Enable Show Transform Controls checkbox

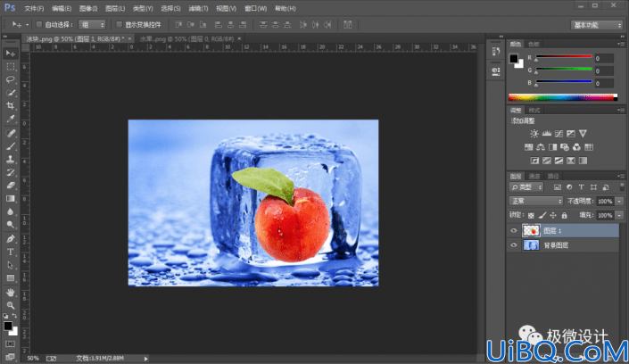[x=120, y=24]
